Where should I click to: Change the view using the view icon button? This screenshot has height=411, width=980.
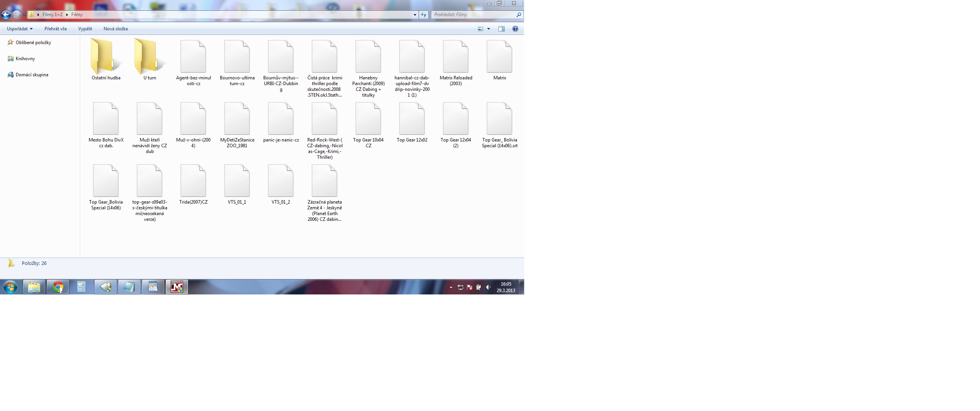480,29
